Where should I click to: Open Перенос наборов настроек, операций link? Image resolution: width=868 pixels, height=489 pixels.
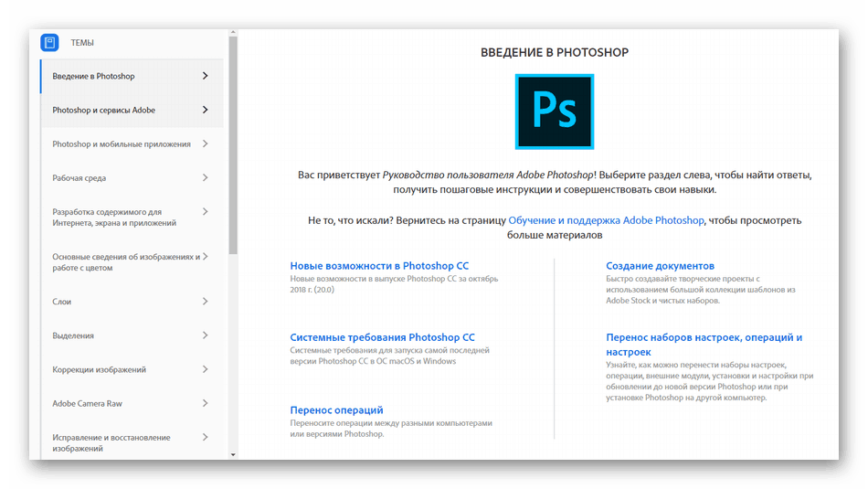coord(704,344)
